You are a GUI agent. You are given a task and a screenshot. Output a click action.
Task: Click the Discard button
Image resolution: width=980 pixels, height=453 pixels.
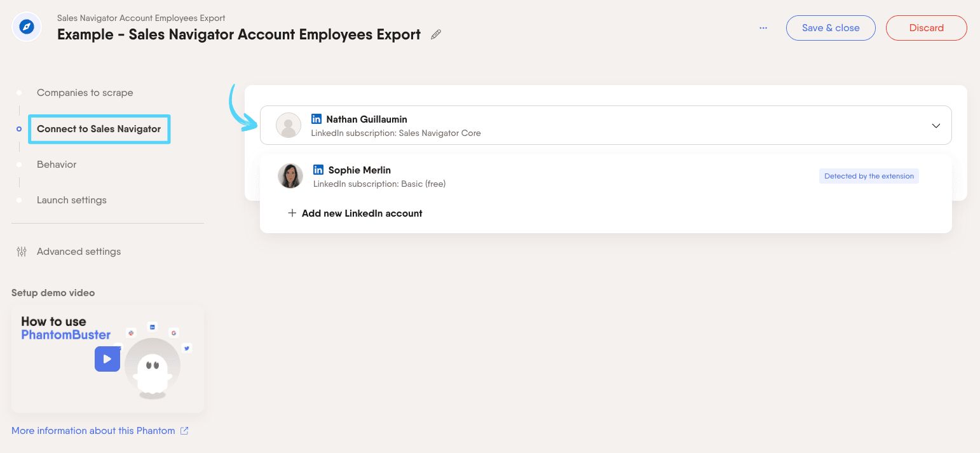click(927, 28)
